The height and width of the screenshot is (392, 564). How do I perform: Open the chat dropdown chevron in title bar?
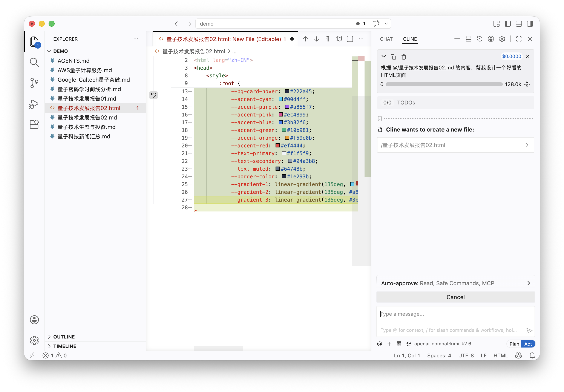pyautogui.click(x=386, y=24)
